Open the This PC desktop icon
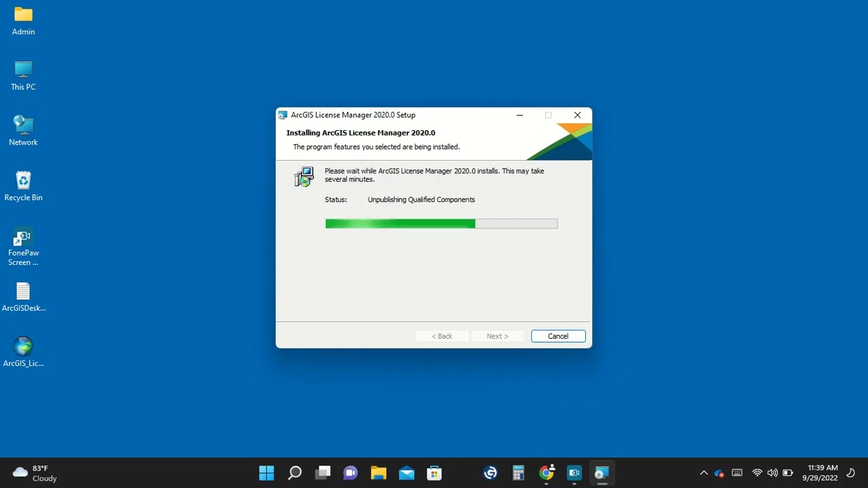The height and width of the screenshot is (488, 868). pyautogui.click(x=23, y=76)
